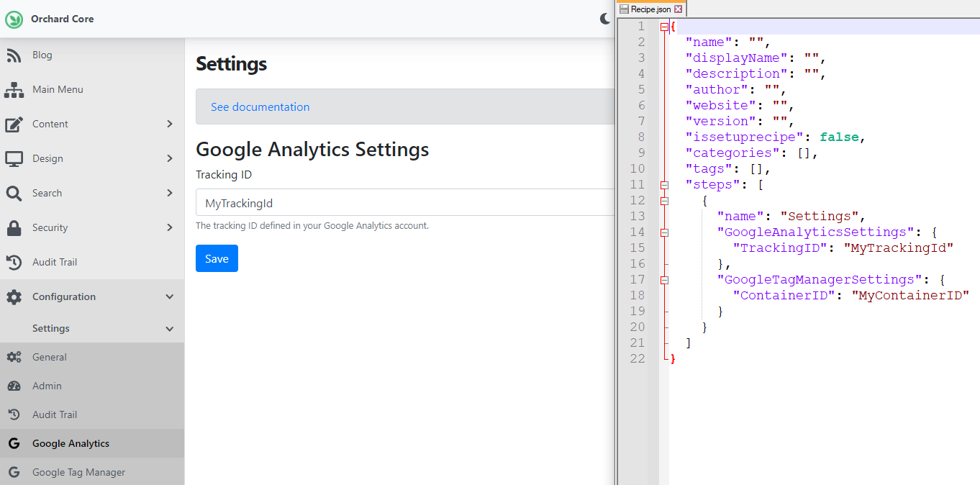Viewport: 980px width, 485px height.
Task: Expand the Search menu chevron
Action: coord(170,193)
